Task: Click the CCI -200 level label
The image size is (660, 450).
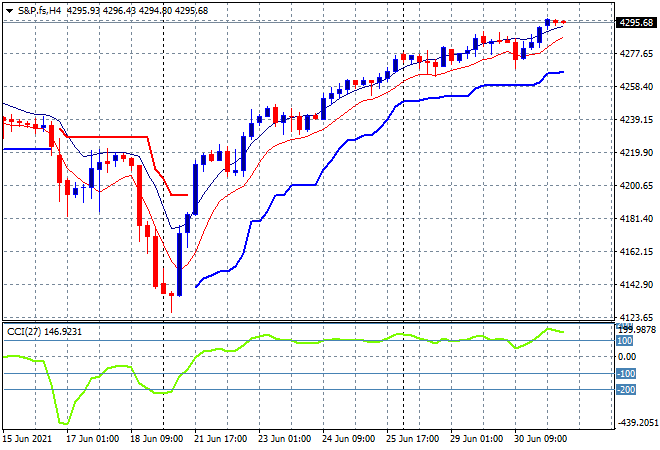Action: (x=626, y=390)
